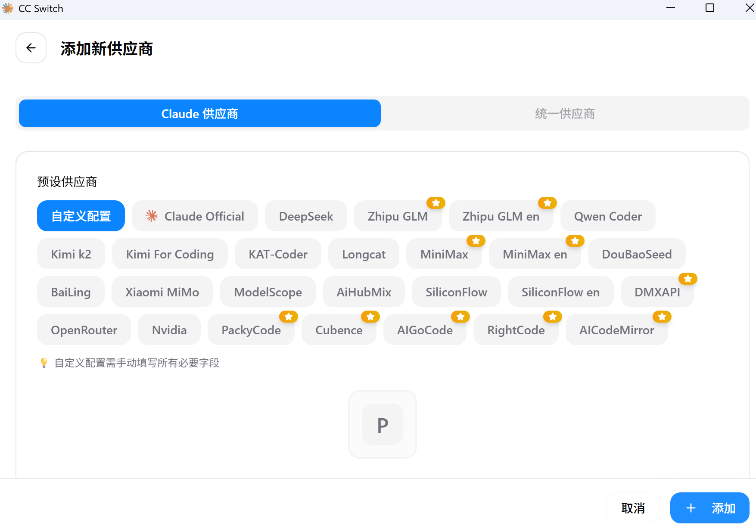Click star badge on Zhipu GLM en
This screenshot has height=532, width=756.
(x=548, y=203)
